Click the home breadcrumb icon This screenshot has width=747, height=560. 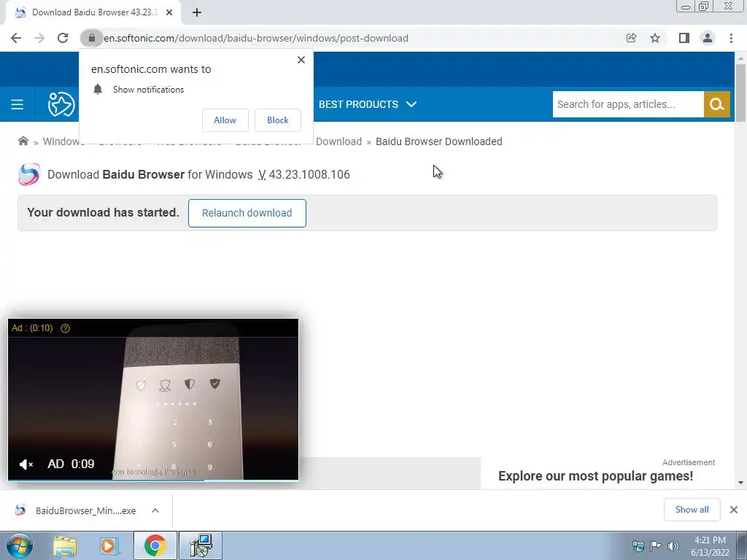click(23, 141)
